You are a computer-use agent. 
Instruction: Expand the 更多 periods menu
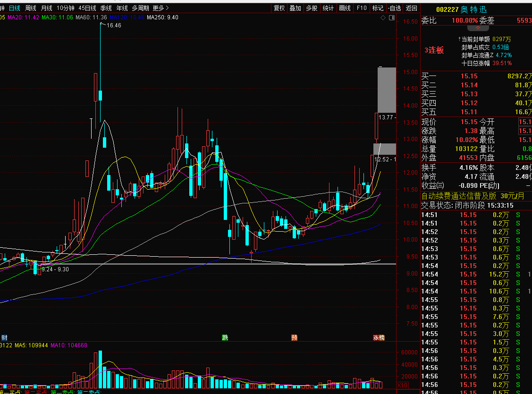pos(160,8)
